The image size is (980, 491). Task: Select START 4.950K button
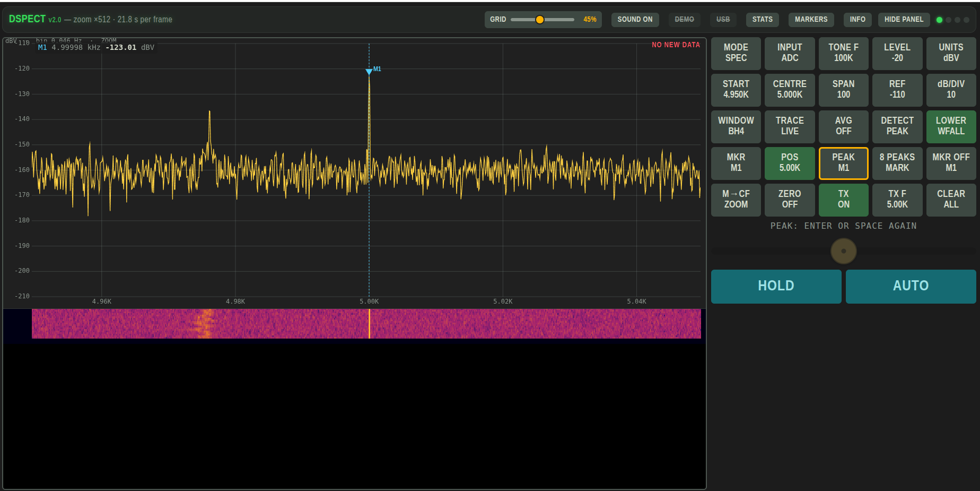coord(736,90)
